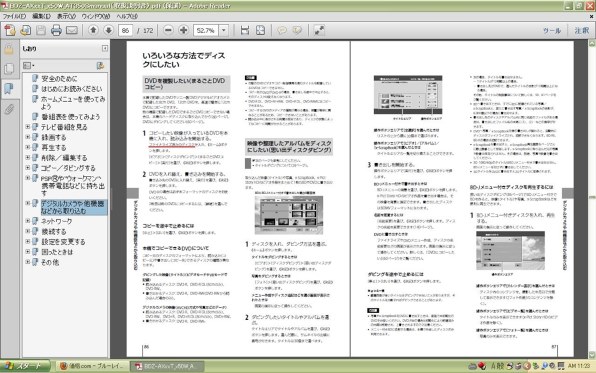Click the fit width scrolling icon
Image resolution: width=596 pixels, height=373 pixels.
245,30
